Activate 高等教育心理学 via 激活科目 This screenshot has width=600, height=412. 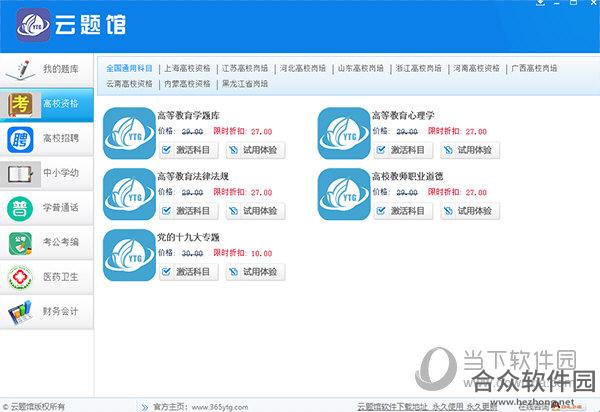pos(403,150)
